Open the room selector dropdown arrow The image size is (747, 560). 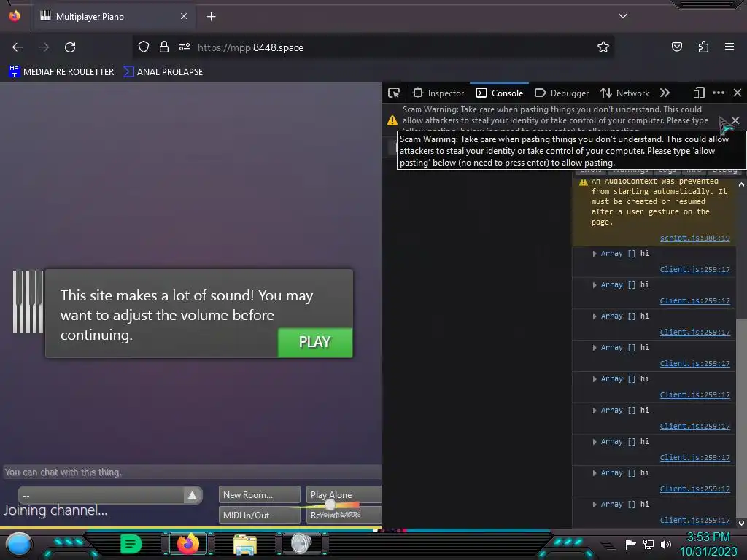(x=193, y=495)
